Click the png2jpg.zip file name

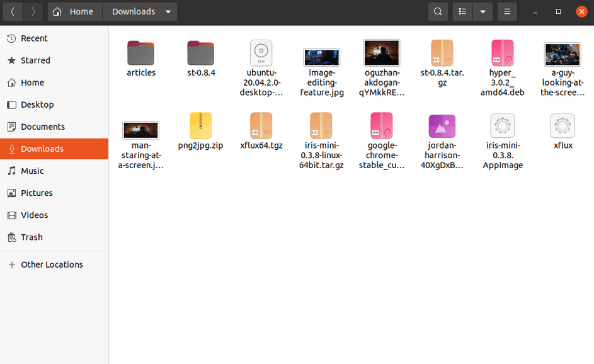(201, 145)
